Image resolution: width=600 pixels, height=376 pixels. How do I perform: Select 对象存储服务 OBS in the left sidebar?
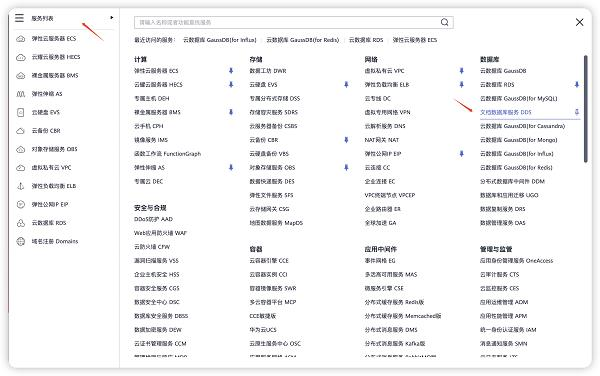pyautogui.click(x=54, y=149)
